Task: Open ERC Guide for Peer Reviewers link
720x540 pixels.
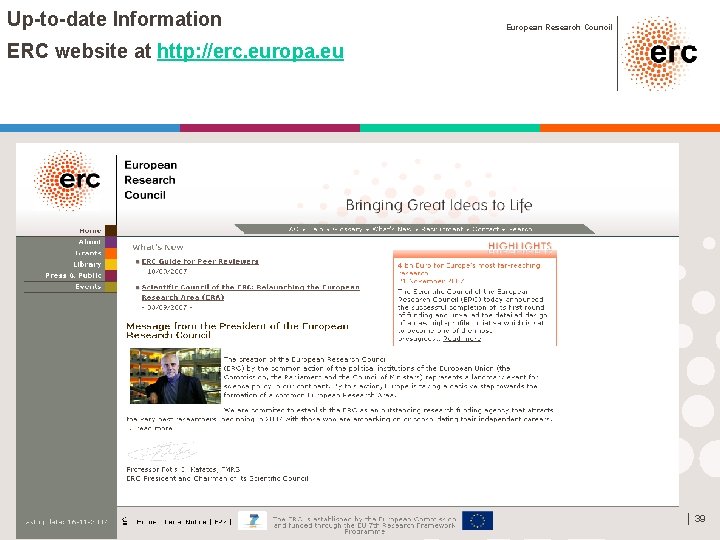Action: point(200,261)
